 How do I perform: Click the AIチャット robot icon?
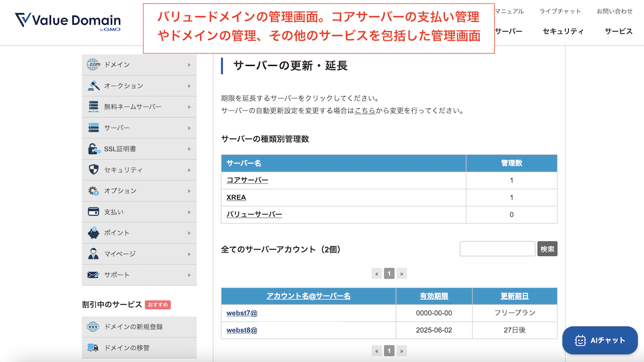(580, 340)
